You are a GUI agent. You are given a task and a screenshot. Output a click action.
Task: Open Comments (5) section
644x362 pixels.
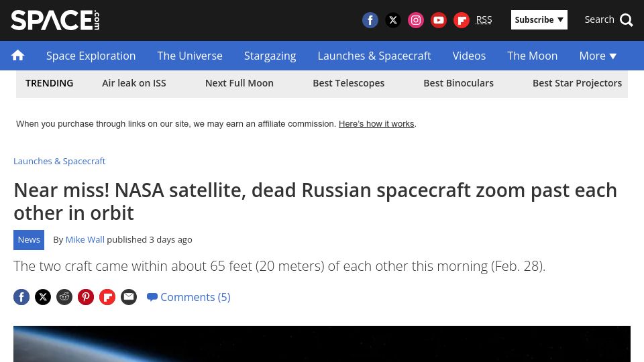[x=189, y=297]
